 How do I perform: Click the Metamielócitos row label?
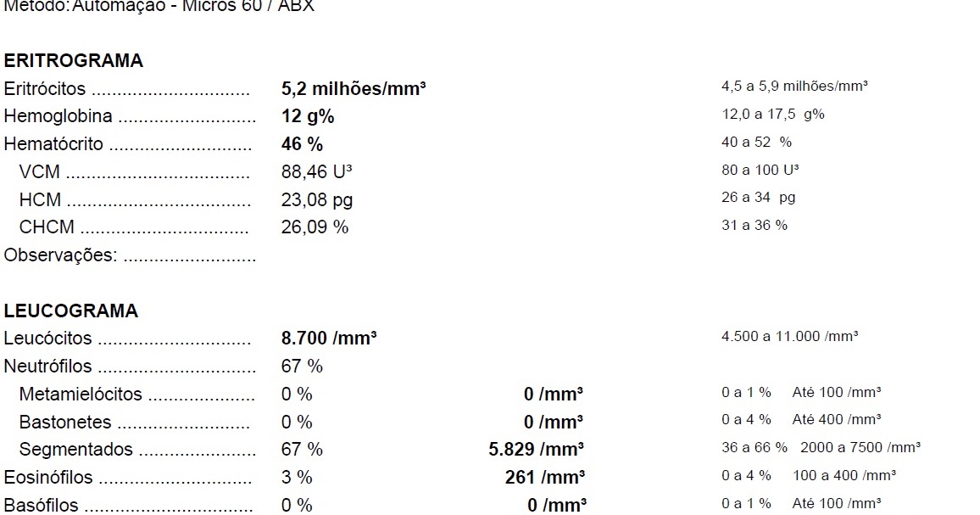click(81, 395)
